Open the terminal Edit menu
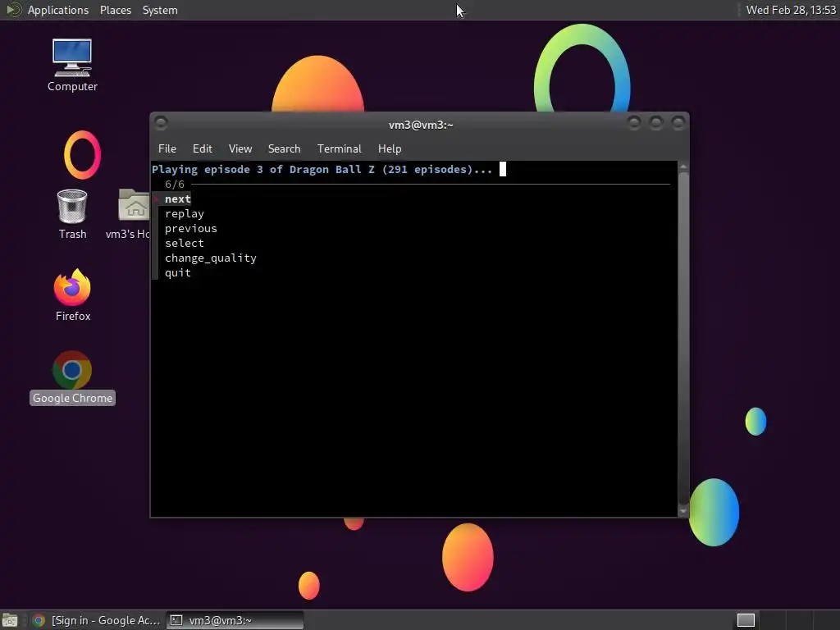This screenshot has width=840, height=630. (202, 148)
